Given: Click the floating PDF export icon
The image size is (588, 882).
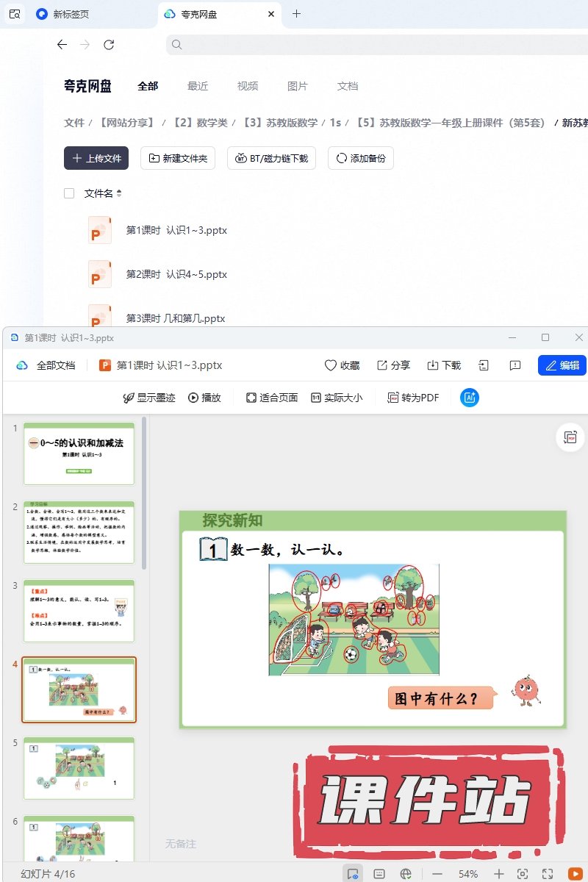Looking at the screenshot, I should tap(570, 437).
